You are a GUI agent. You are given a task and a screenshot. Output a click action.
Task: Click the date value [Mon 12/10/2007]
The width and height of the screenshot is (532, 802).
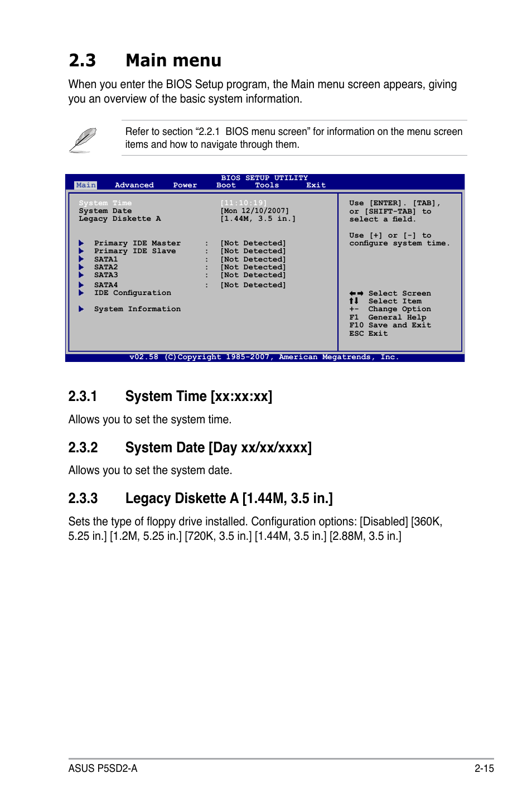(x=255, y=211)
